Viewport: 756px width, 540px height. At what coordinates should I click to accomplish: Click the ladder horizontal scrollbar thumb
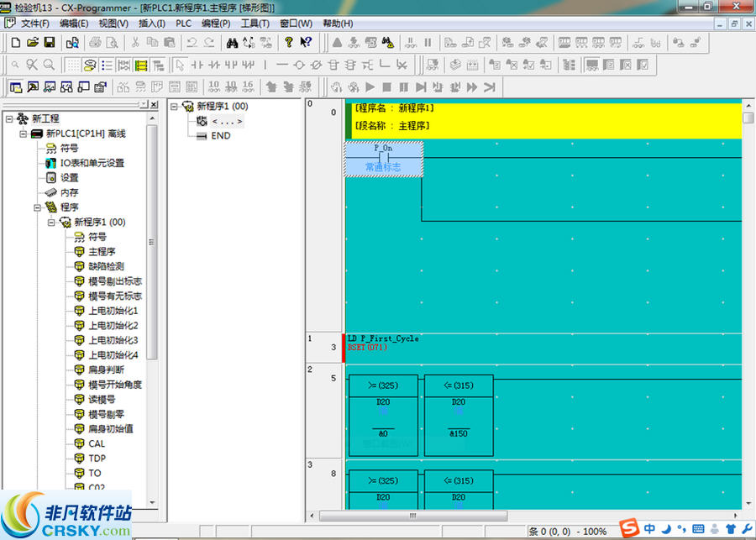pyautogui.click(x=412, y=516)
